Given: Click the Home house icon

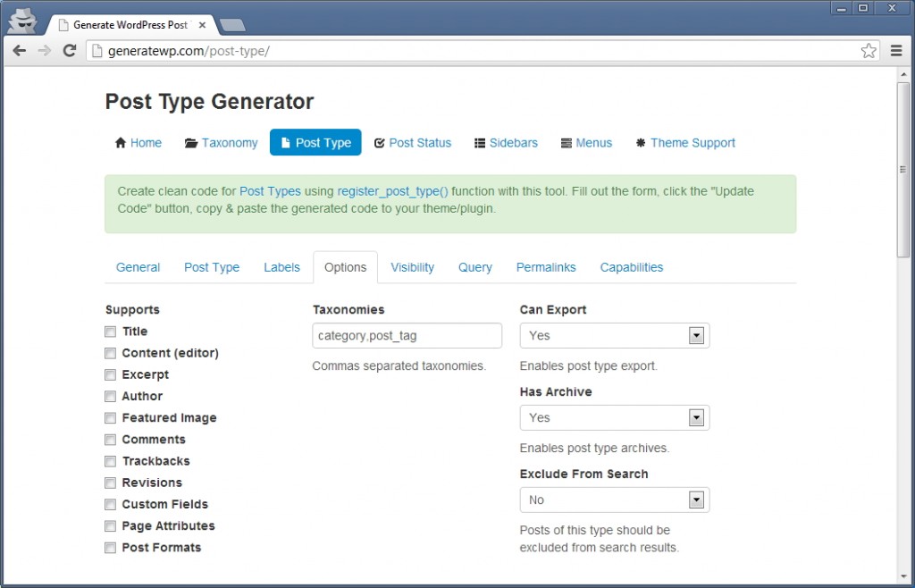Looking at the screenshot, I should coord(121,143).
